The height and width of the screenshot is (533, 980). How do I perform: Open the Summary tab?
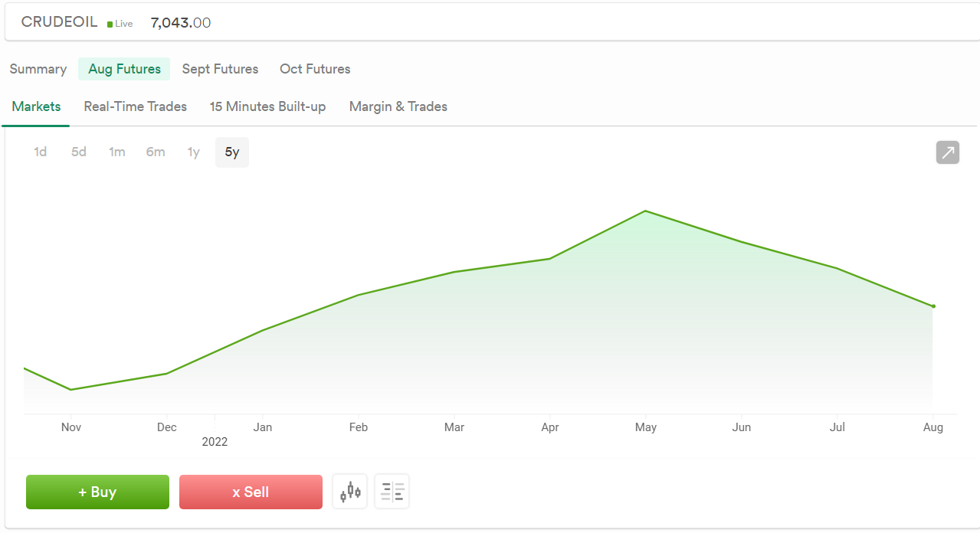point(38,69)
